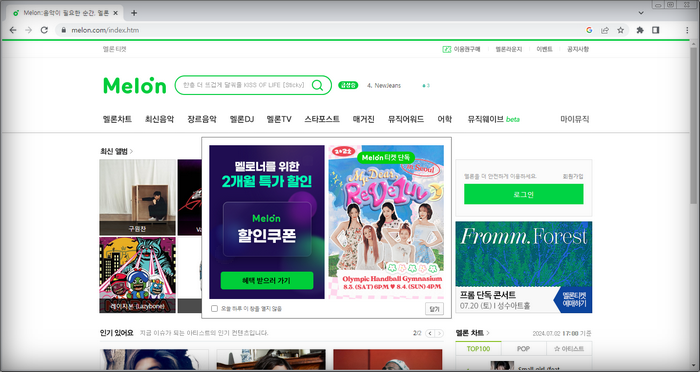Open 구원찬 album thumbnail

point(138,197)
